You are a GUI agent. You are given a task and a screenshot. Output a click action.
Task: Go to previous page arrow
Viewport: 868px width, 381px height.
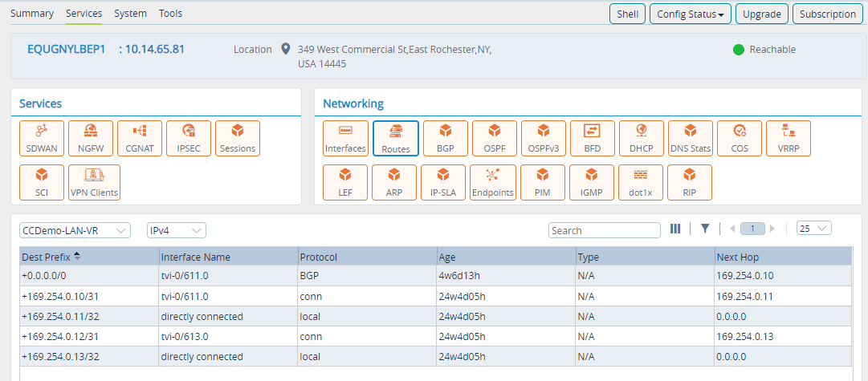tap(732, 229)
